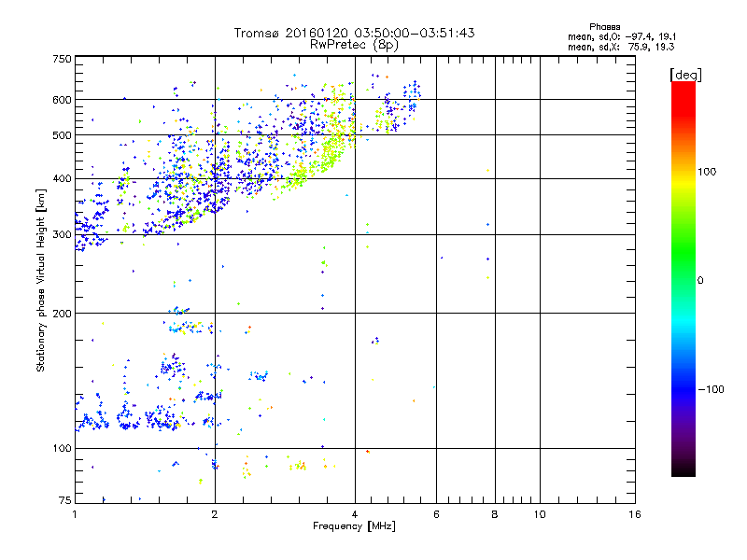Click the colorbar tick label "100"
Screen dimensions: 747x560
[x=707, y=172]
